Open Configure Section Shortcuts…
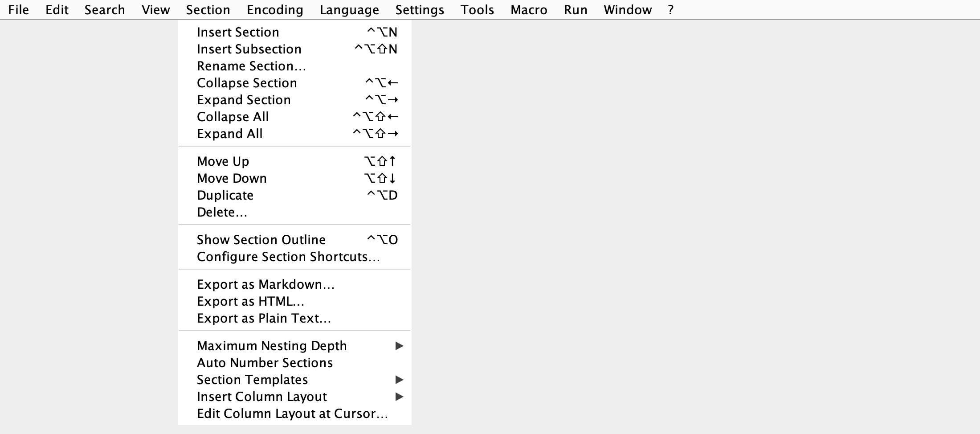This screenshot has height=434, width=980. 294,257
